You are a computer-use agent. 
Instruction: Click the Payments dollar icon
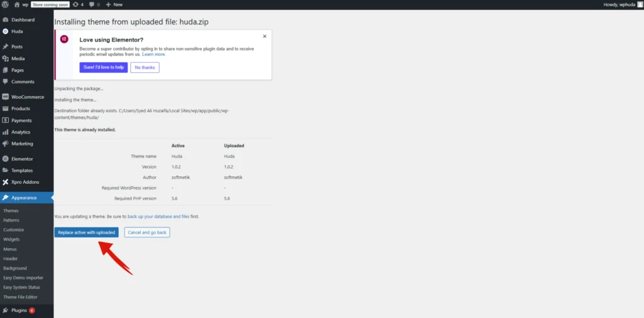click(5, 120)
